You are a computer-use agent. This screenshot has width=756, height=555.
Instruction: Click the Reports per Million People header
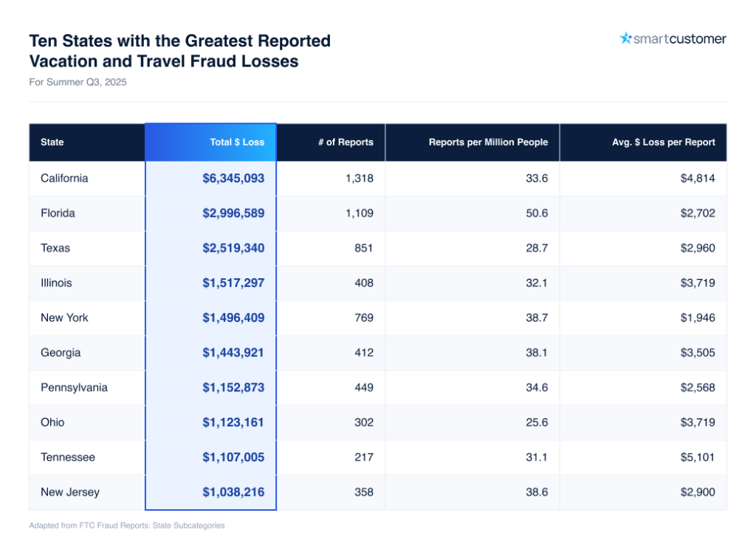click(x=472, y=142)
